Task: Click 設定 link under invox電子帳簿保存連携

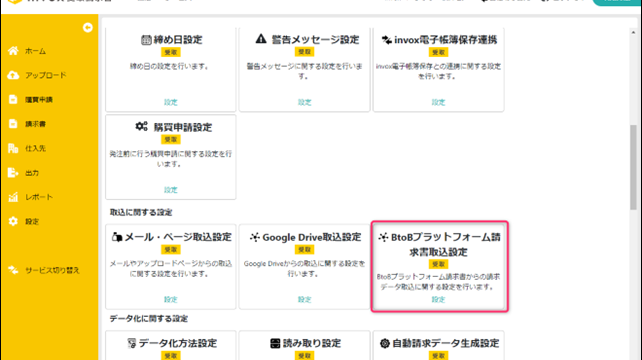Action: click(438, 102)
